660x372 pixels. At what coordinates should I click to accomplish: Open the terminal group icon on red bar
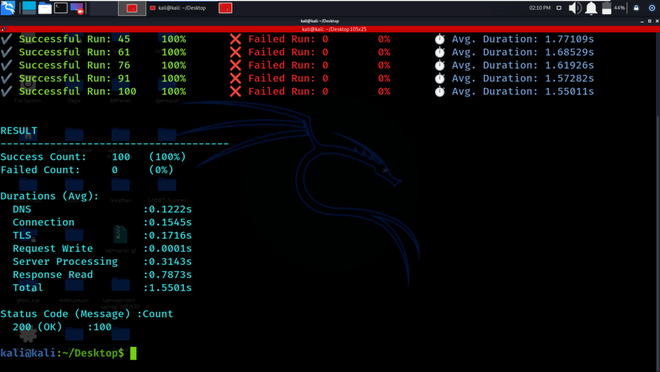3,29
